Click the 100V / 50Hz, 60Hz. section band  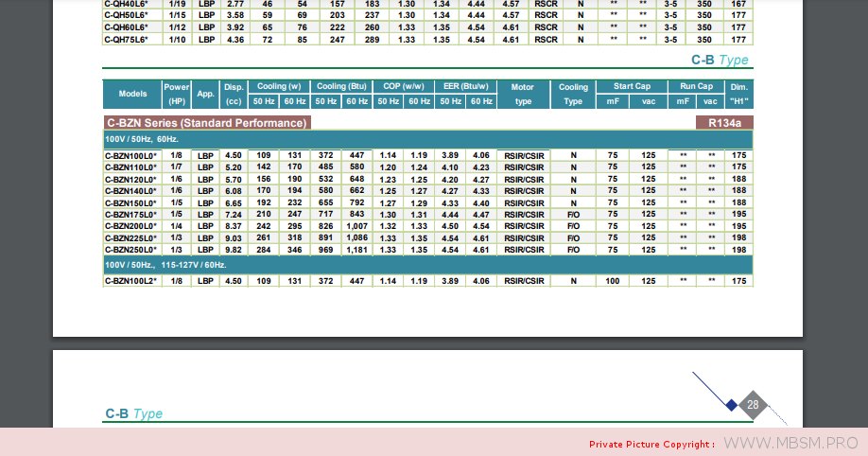pos(142,139)
